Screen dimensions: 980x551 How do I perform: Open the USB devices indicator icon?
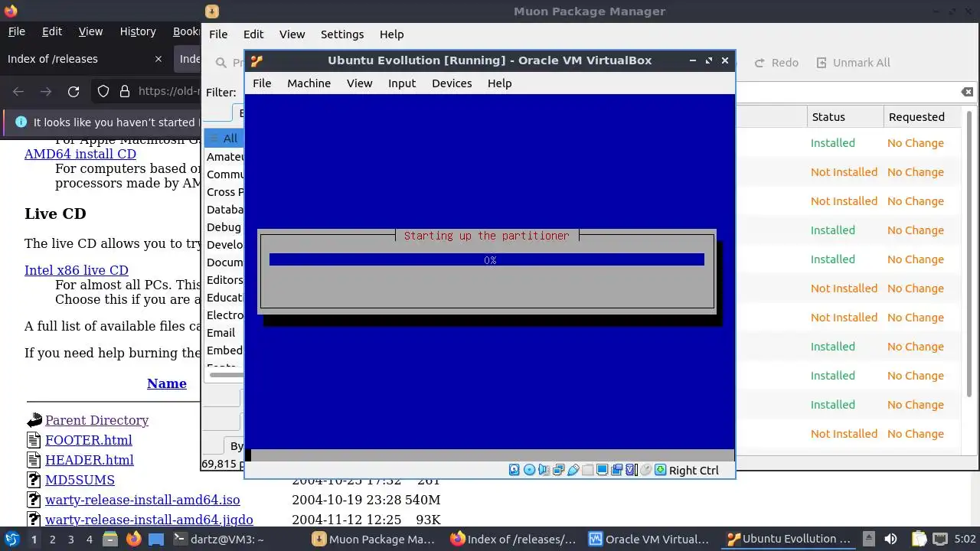573,470
